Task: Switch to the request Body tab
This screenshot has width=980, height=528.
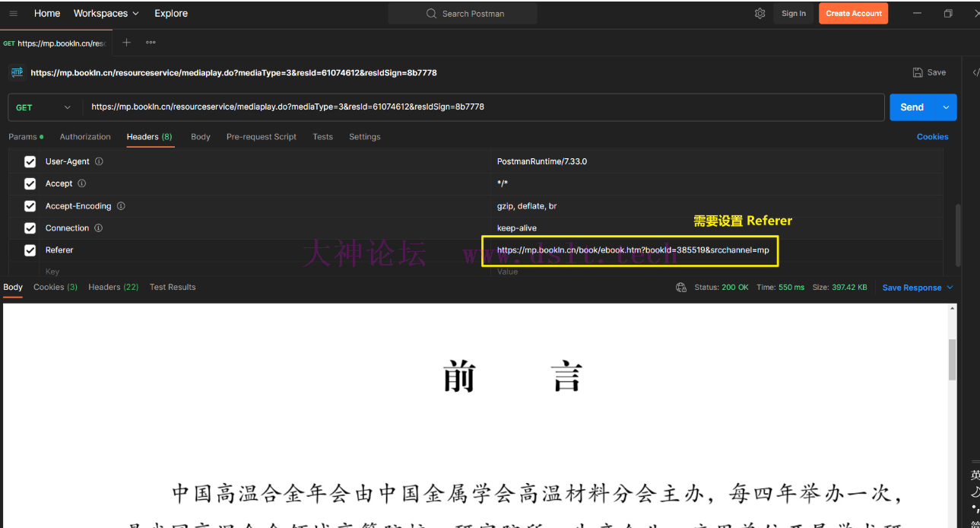Action: 201,137
